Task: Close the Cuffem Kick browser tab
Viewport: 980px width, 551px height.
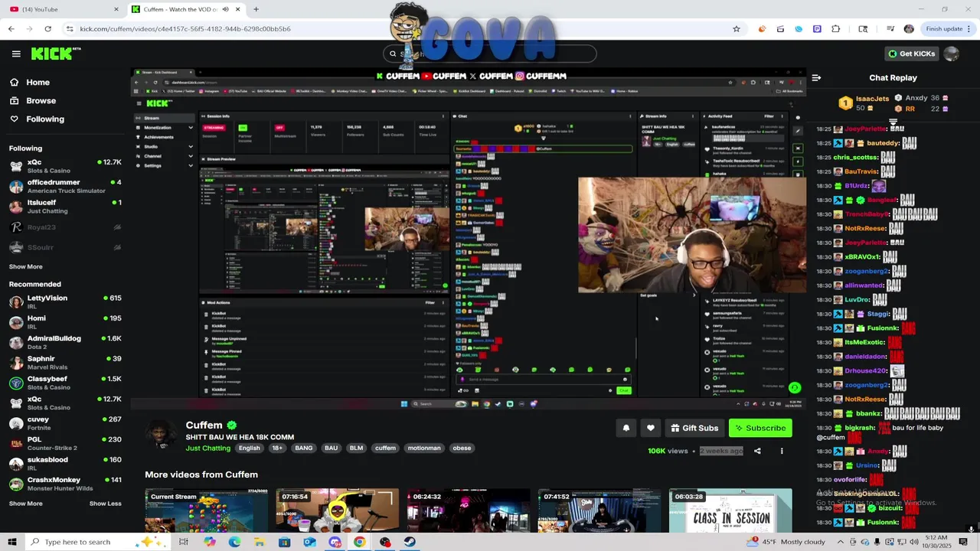Action: coord(237,9)
